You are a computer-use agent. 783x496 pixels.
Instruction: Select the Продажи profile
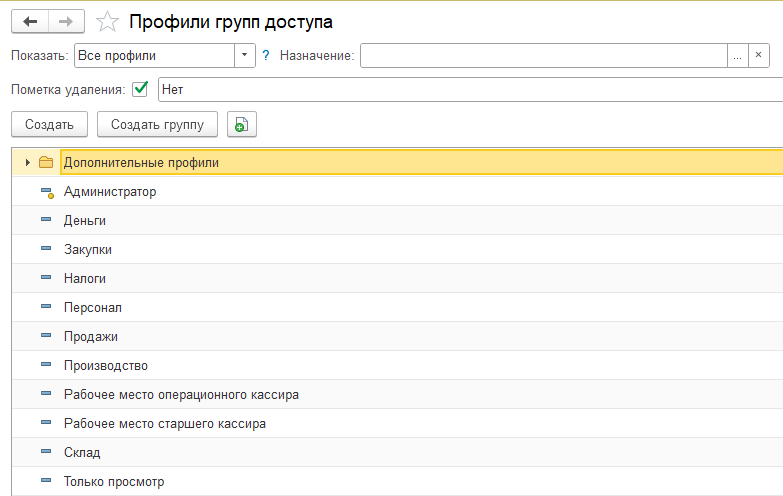[x=397, y=336]
